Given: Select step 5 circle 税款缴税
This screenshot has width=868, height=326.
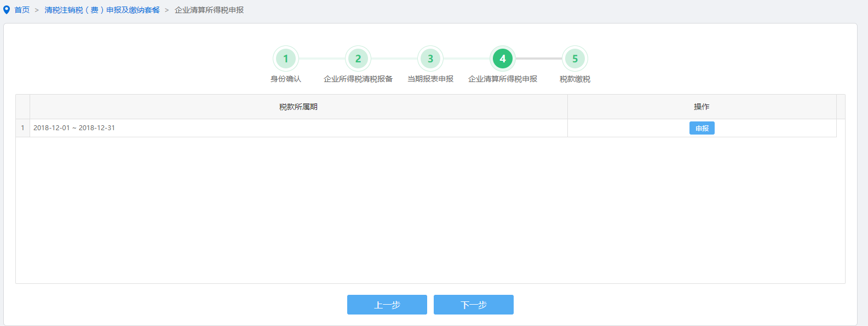Looking at the screenshot, I should pyautogui.click(x=575, y=59).
